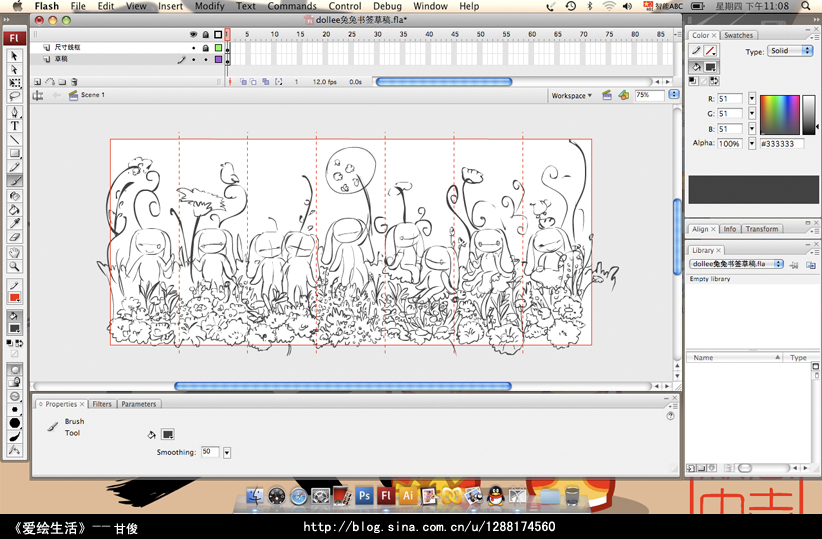Select the Selection arrow tool
822x539 pixels.
(14, 56)
